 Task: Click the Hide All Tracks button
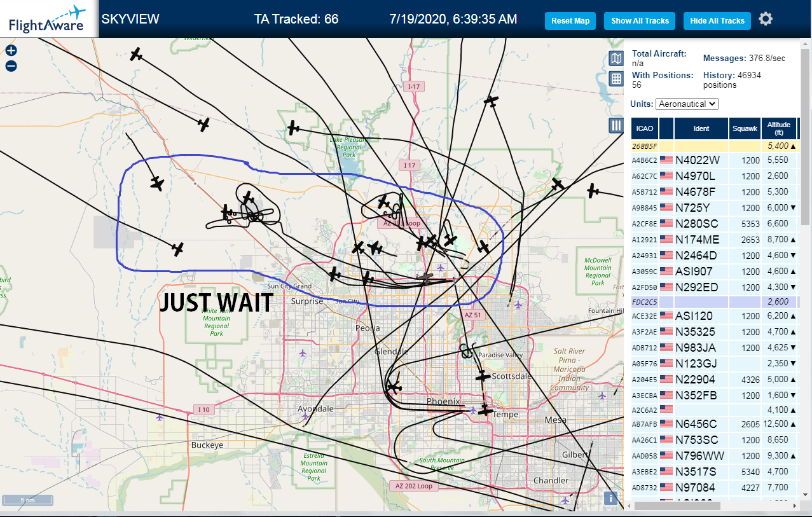click(717, 21)
